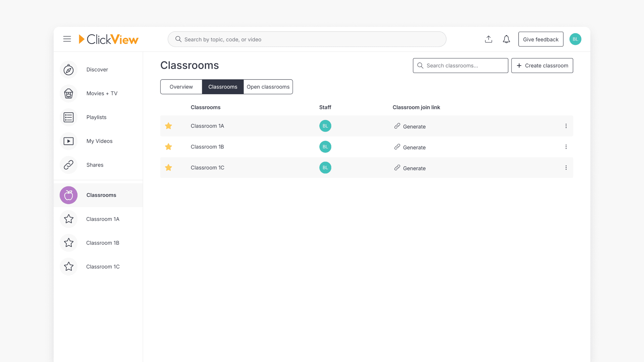Switch to Open classrooms tab

pos(268,87)
